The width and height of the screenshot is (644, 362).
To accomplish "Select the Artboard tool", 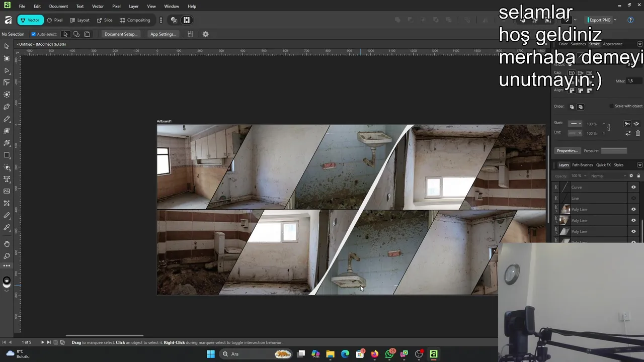I will 7,58.
